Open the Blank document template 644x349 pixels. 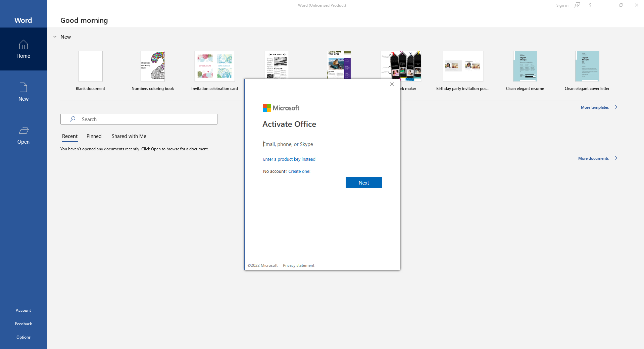[x=90, y=66]
